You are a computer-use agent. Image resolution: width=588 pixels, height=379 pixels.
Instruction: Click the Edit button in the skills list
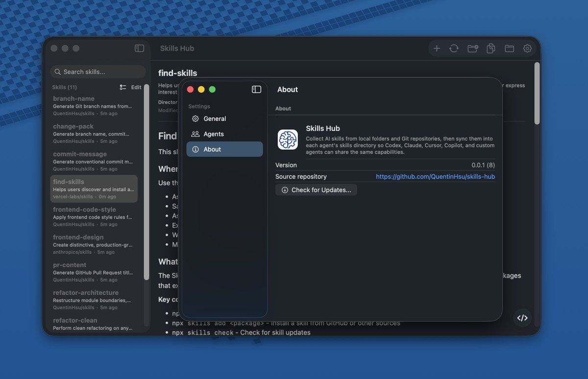(136, 87)
